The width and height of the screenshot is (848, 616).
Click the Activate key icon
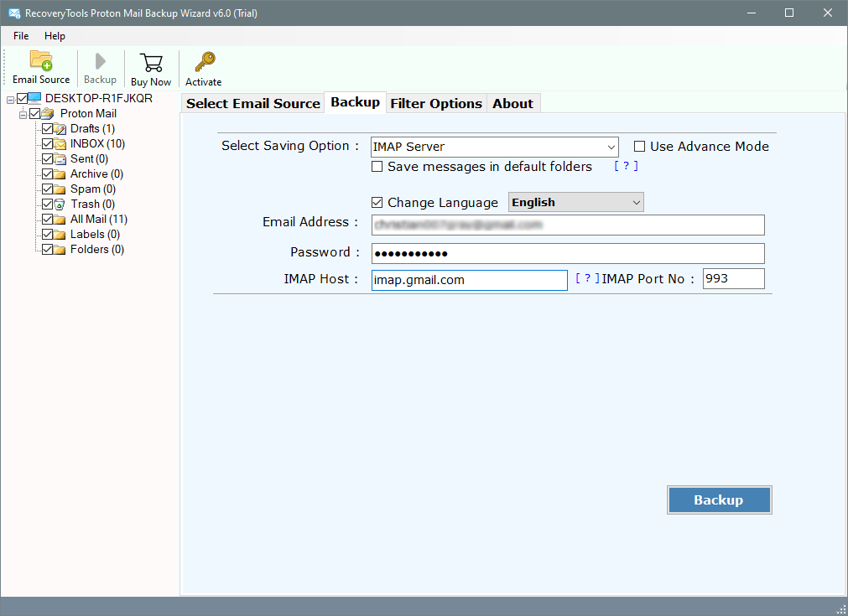point(205,62)
